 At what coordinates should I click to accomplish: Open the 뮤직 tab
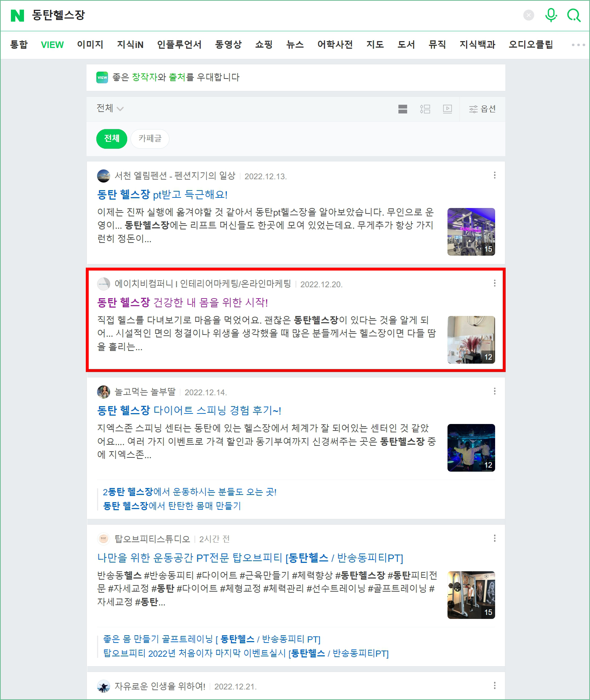coord(437,44)
